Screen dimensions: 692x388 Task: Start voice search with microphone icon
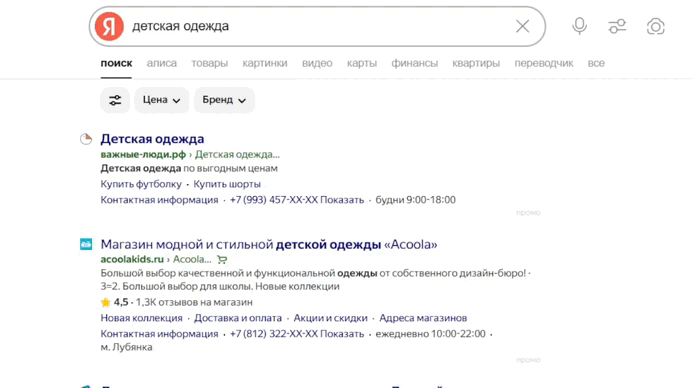pyautogui.click(x=579, y=26)
